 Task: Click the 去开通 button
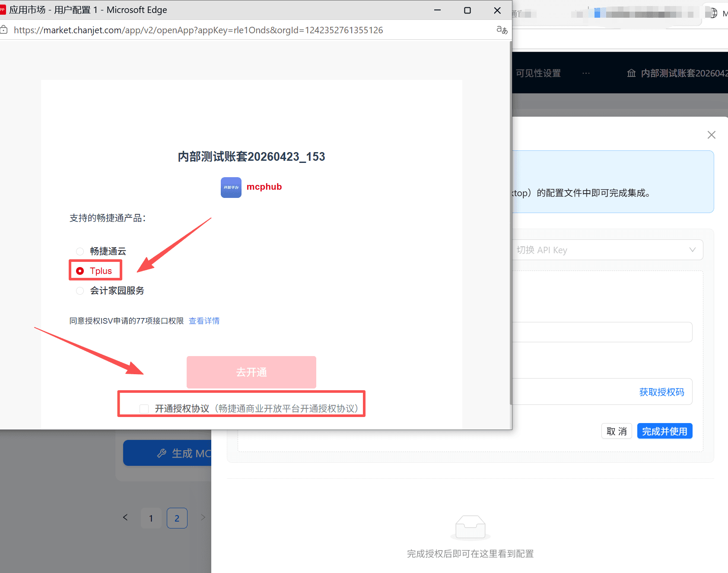251,372
